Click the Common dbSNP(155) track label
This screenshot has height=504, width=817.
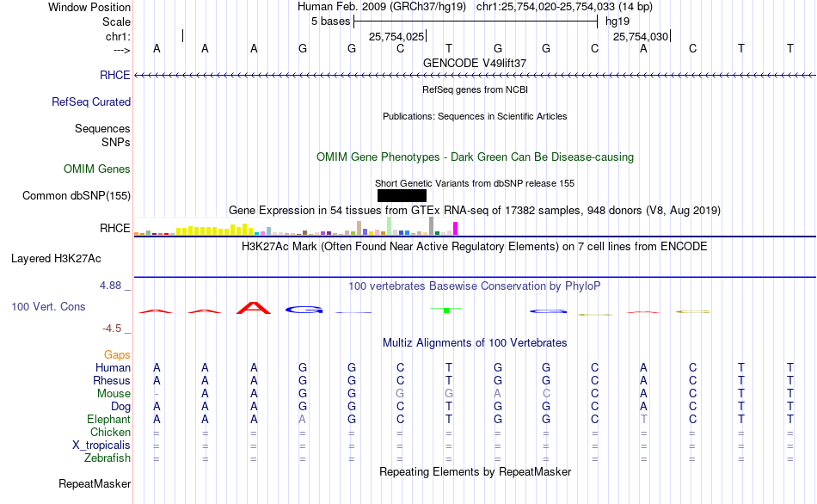tap(76, 195)
